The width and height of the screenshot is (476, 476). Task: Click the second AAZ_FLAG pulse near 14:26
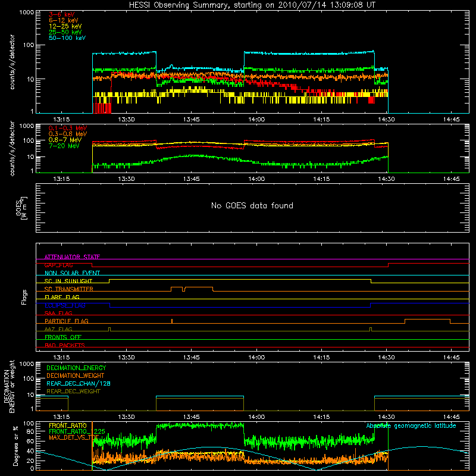point(371,329)
